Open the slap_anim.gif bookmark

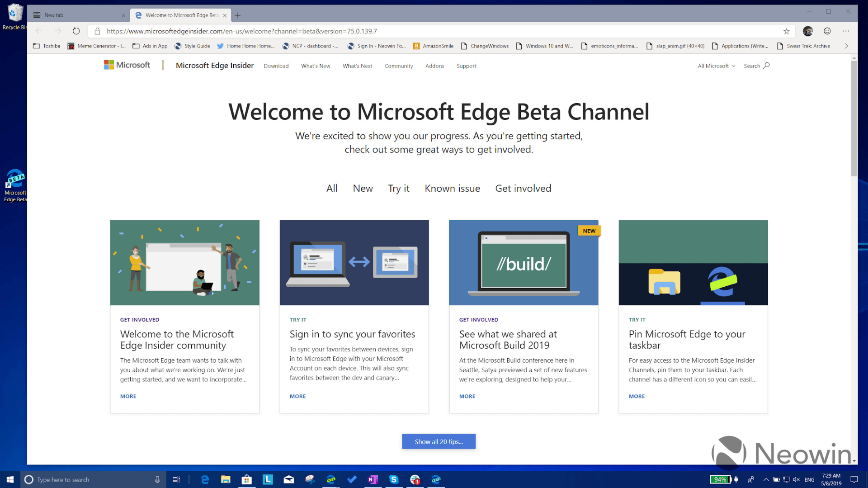click(x=675, y=46)
